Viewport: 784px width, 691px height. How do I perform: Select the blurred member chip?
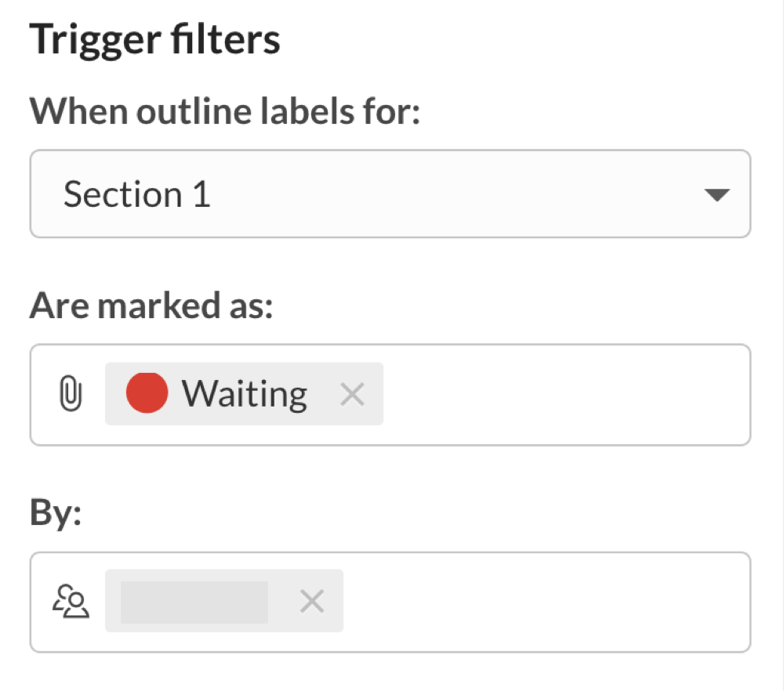[x=192, y=600]
